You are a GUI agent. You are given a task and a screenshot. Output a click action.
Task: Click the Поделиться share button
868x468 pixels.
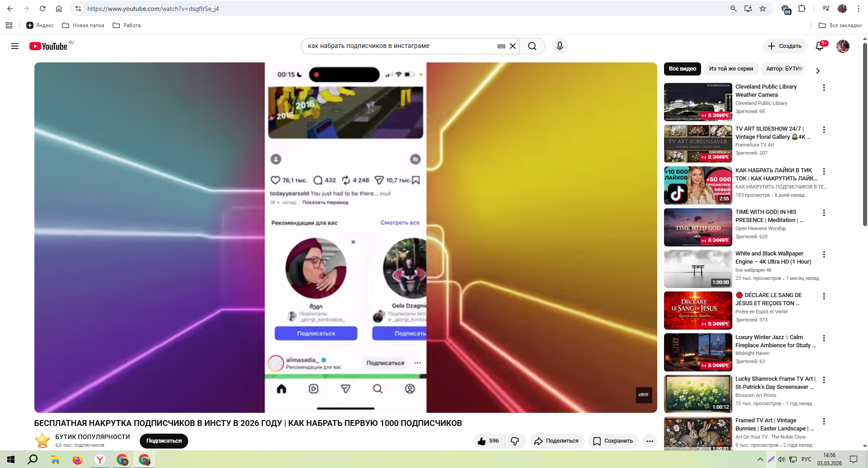557,441
